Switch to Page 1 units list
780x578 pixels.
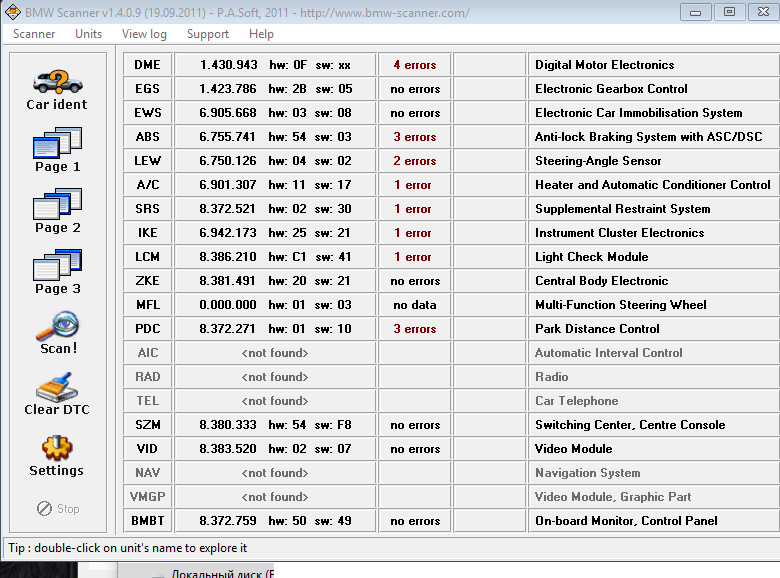pos(57,150)
